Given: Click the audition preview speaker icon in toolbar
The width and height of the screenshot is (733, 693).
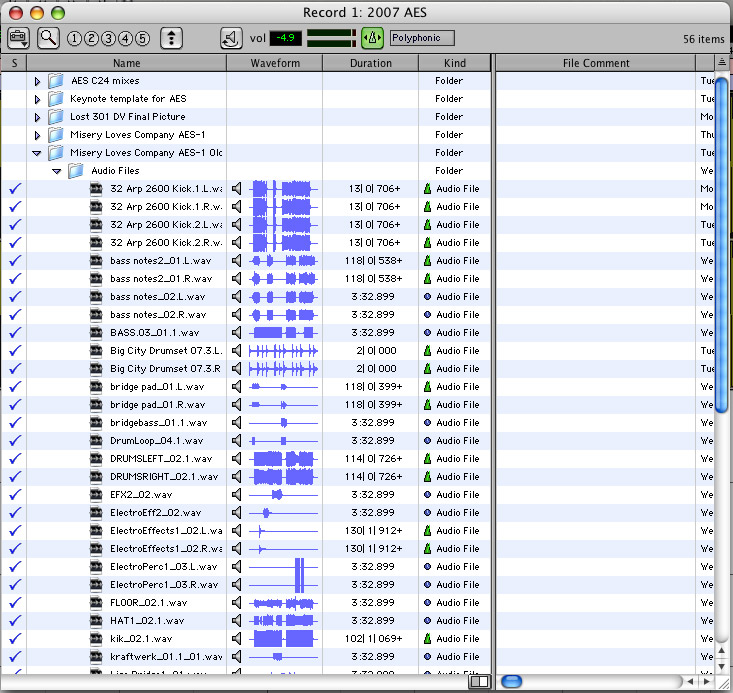Looking at the screenshot, I should tap(230, 38).
